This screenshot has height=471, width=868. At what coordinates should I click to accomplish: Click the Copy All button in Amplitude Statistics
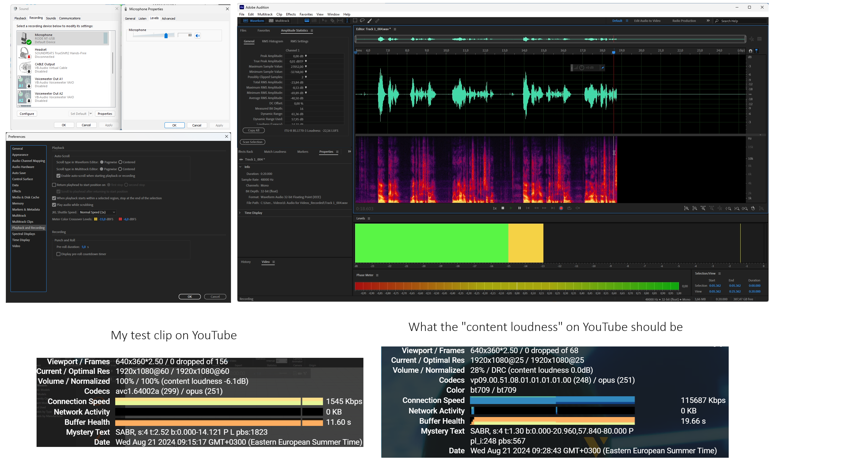pyautogui.click(x=253, y=130)
